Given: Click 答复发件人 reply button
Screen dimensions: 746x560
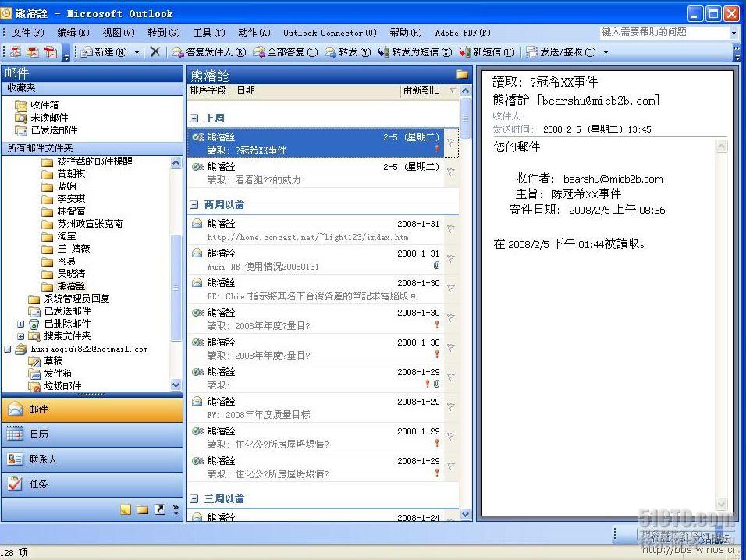Looking at the screenshot, I should click(209, 51).
